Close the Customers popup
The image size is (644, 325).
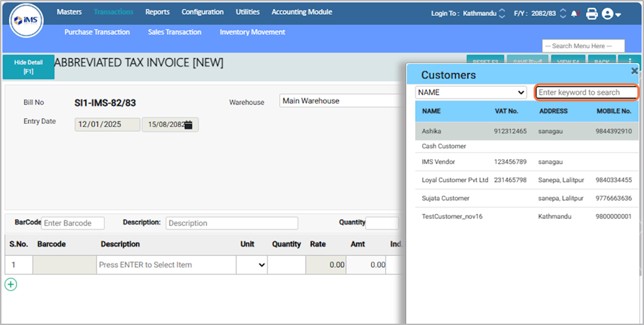pyautogui.click(x=634, y=70)
